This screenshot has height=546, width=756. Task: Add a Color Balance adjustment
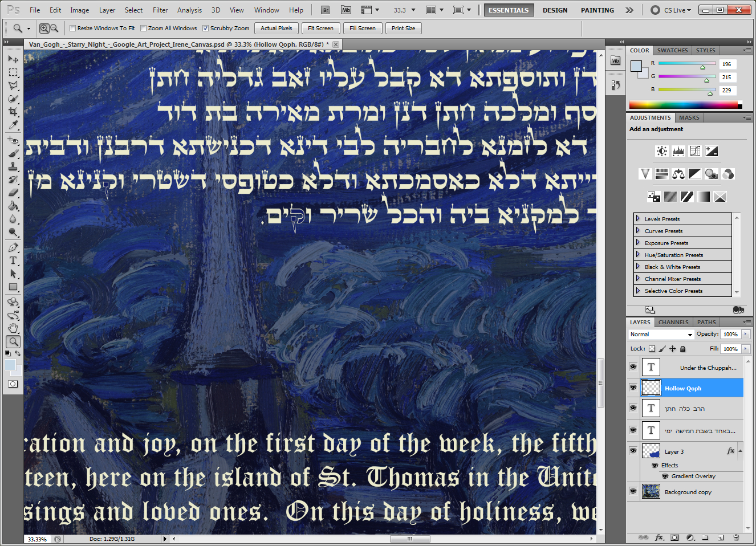click(678, 174)
